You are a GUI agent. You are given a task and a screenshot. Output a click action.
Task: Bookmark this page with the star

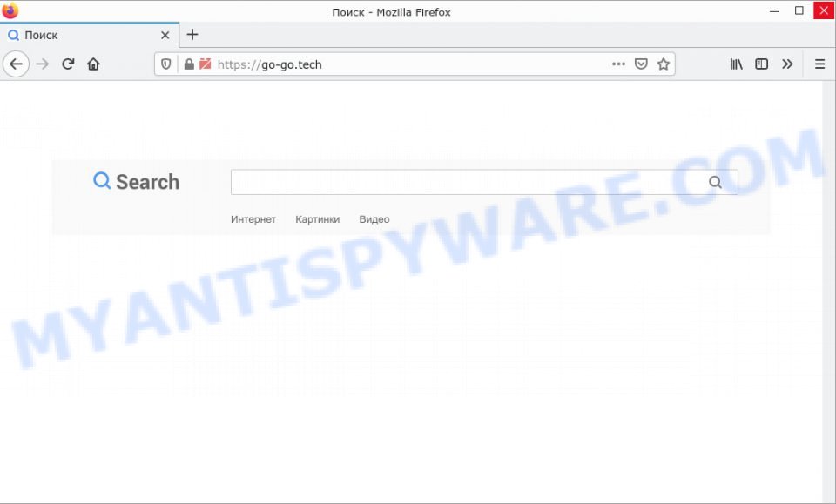click(x=664, y=64)
